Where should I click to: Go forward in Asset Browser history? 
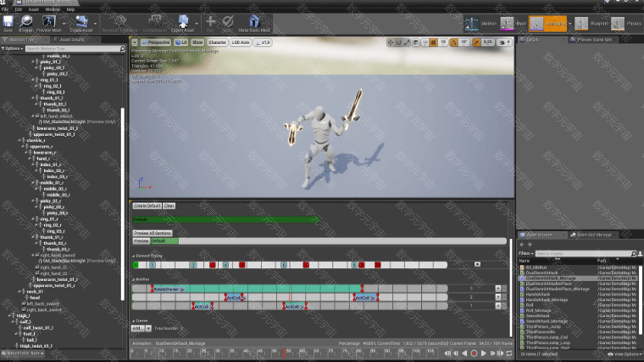[x=529, y=244]
